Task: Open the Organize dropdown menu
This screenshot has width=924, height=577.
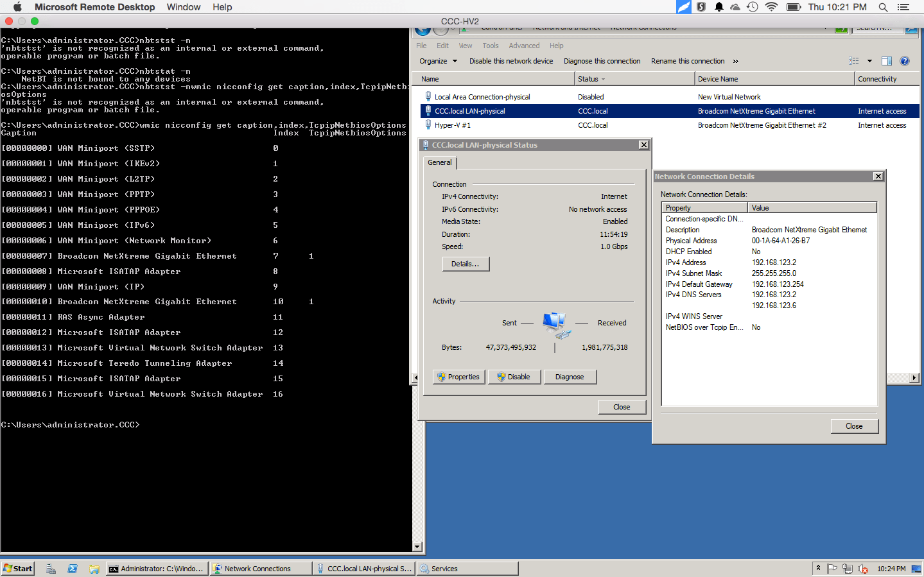Action: coord(439,61)
